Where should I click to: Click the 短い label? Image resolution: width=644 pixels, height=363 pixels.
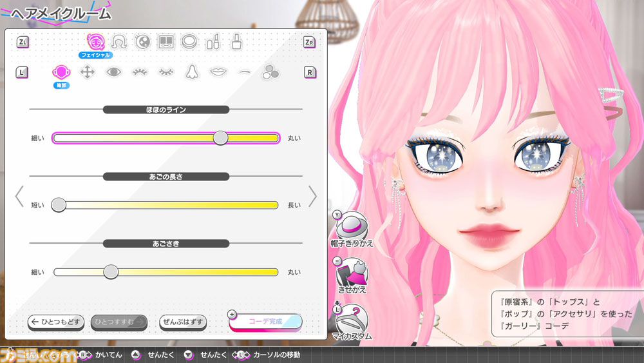(38, 205)
